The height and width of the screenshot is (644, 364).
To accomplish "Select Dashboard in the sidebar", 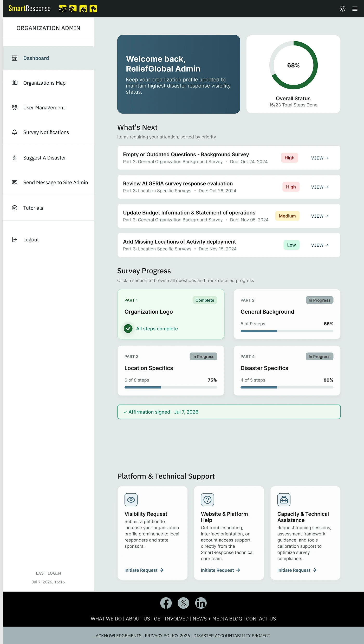I will pos(49,58).
